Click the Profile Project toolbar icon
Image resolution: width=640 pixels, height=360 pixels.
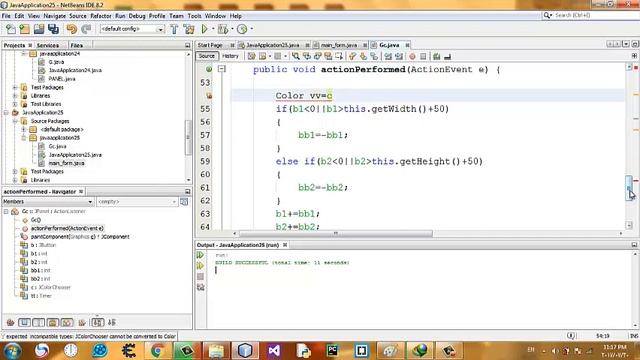point(242,29)
